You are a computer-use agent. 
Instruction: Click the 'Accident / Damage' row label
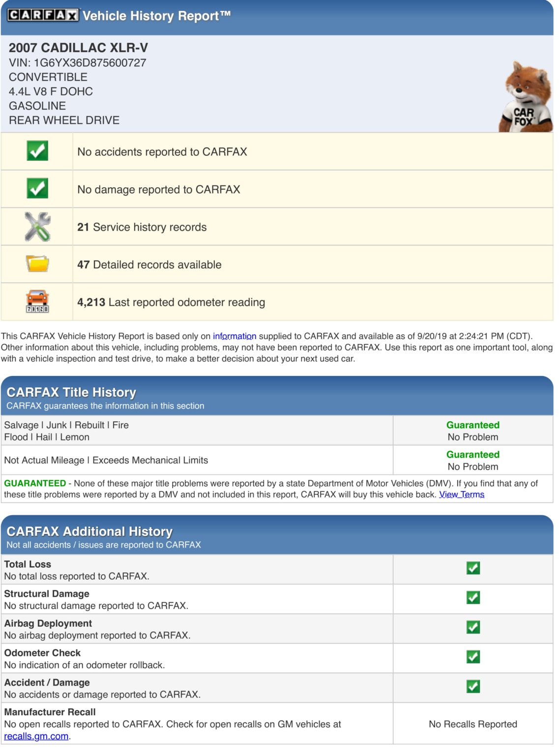[x=47, y=682]
